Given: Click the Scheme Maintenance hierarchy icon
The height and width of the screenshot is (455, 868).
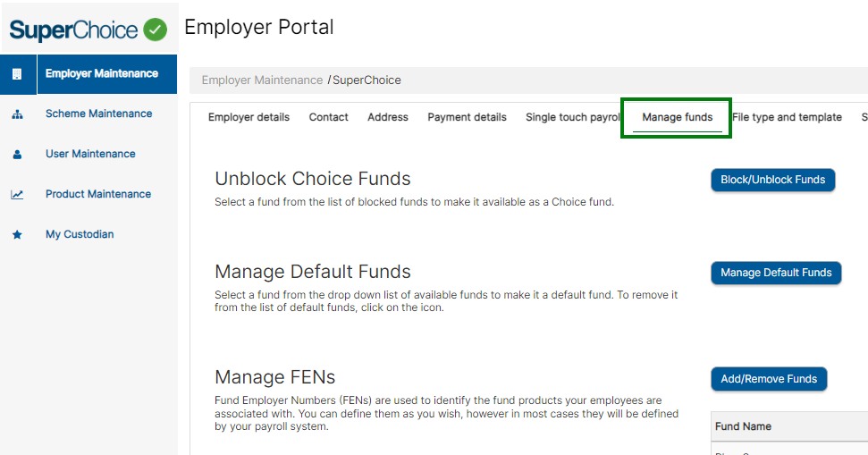Looking at the screenshot, I should 17,114.
